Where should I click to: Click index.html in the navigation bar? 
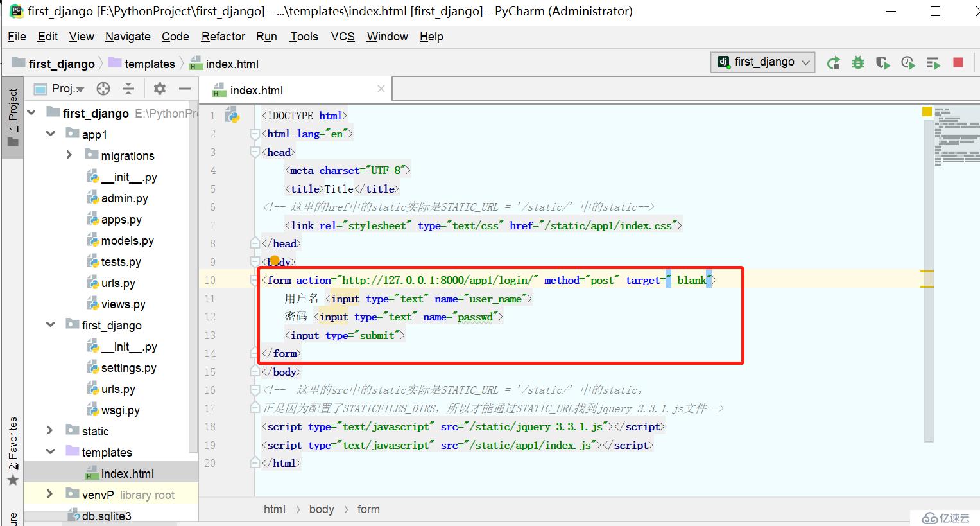pos(224,64)
